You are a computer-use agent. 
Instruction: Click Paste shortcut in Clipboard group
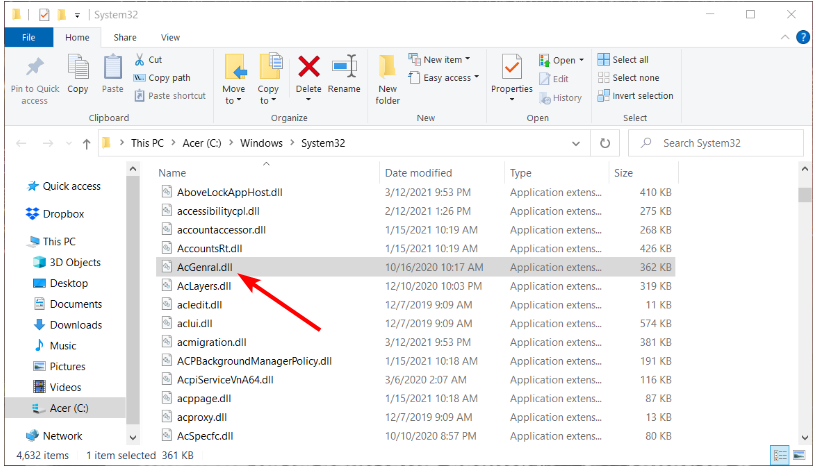tap(170, 96)
